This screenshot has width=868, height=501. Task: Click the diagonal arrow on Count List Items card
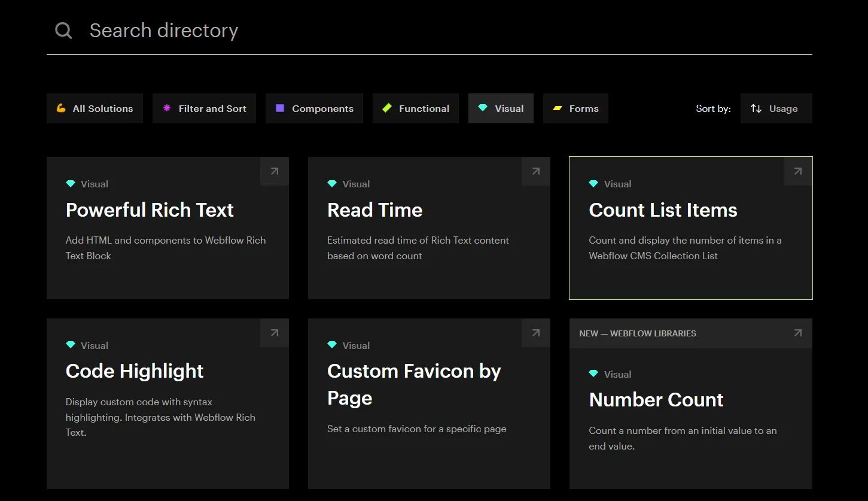pos(797,171)
